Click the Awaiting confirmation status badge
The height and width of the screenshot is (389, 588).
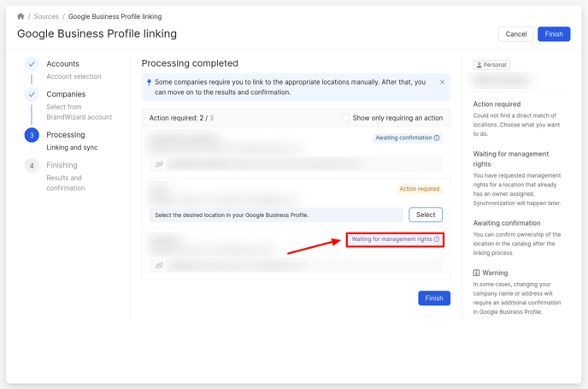click(x=407, y=138)
